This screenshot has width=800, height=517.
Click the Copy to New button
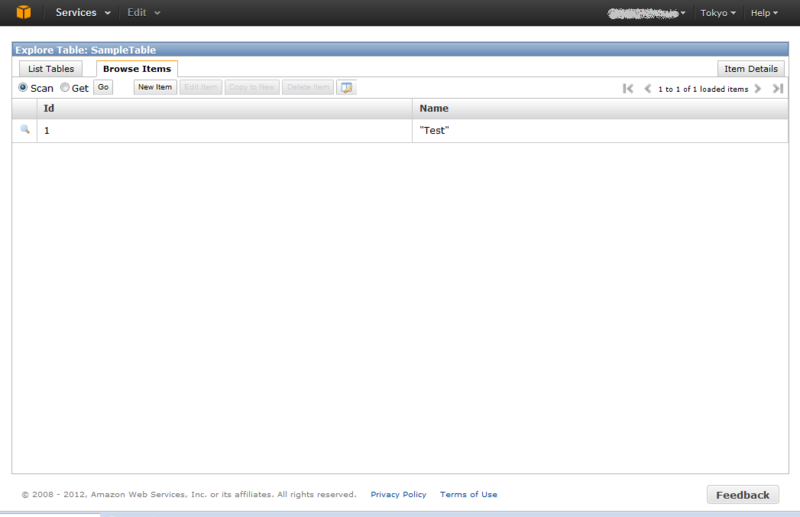(x=252, y=87)
